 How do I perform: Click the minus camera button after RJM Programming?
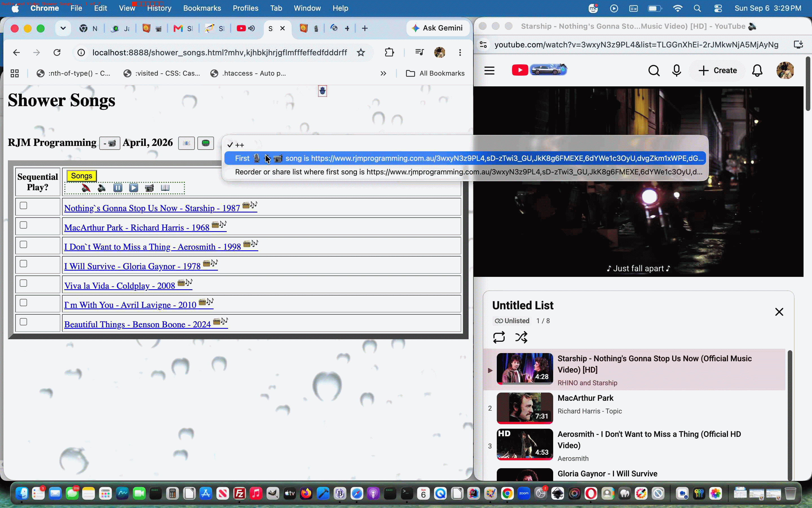[x=110, y=143]
